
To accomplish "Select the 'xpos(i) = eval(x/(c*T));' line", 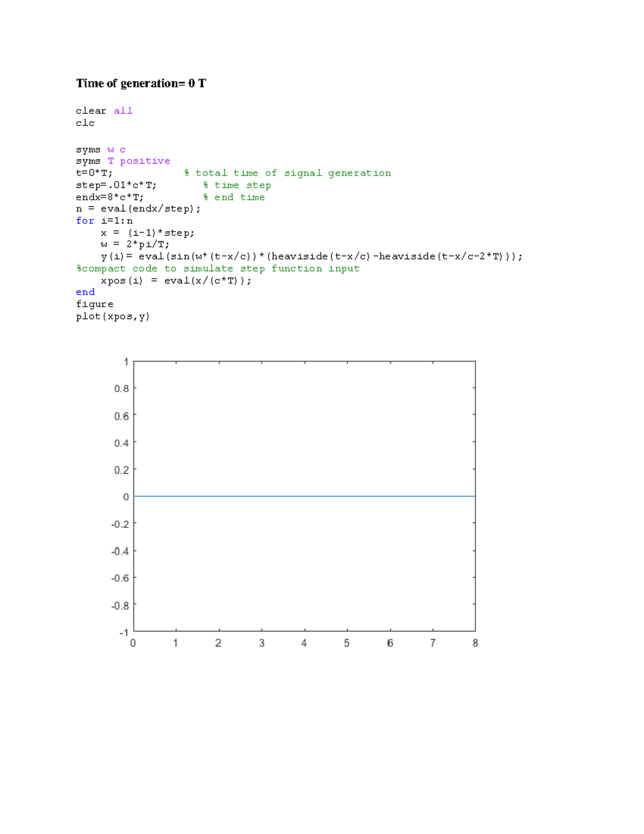I will (175, 281).
